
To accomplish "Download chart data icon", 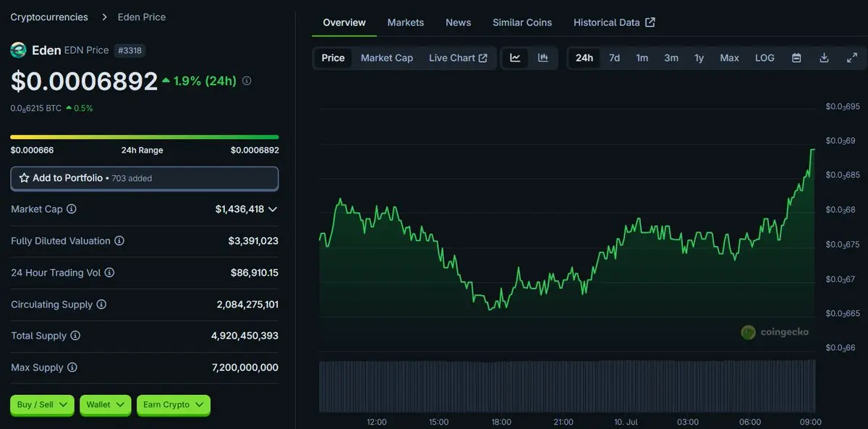I will (x=824, y=58).
